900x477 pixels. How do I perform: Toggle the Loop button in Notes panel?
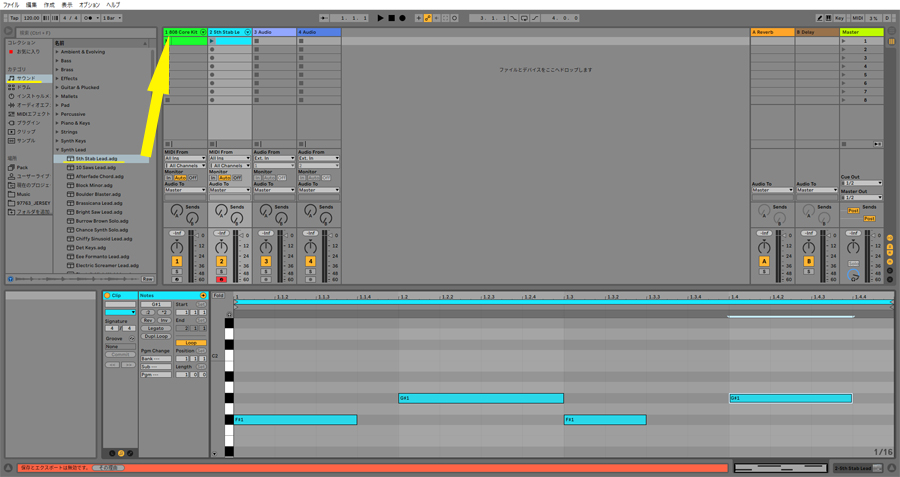click(x=191, y=343)
